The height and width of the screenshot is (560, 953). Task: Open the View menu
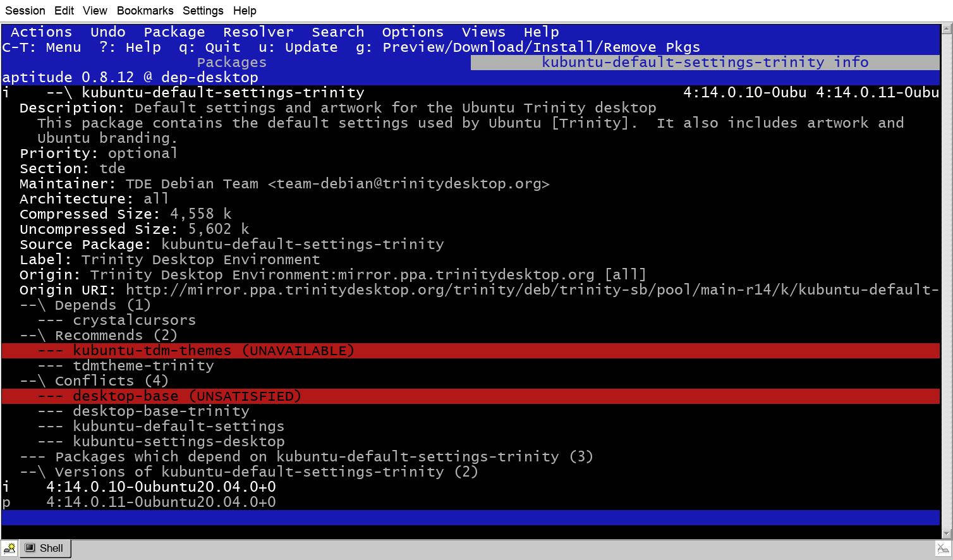[x=95, y=11]
